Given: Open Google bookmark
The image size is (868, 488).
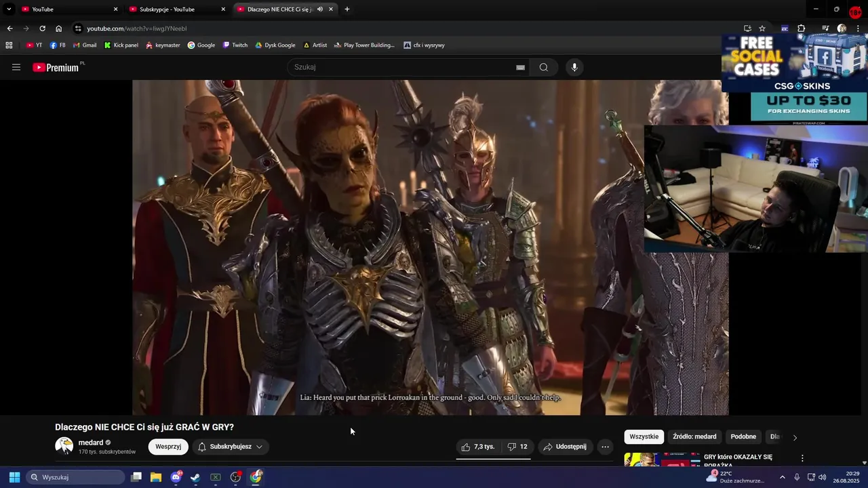Looking at the screenshot, I should [201, 45].
